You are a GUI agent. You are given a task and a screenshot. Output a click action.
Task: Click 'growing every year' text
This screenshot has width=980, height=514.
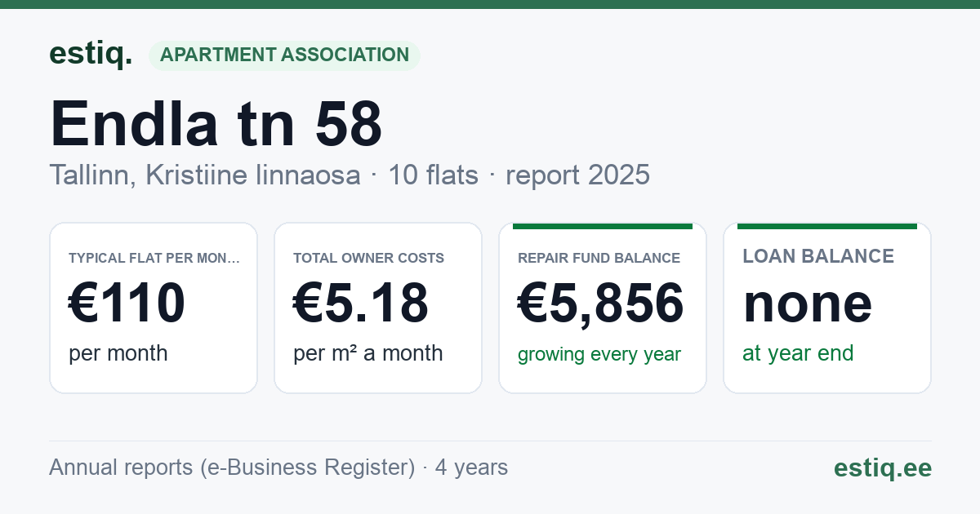coord(599,355)
